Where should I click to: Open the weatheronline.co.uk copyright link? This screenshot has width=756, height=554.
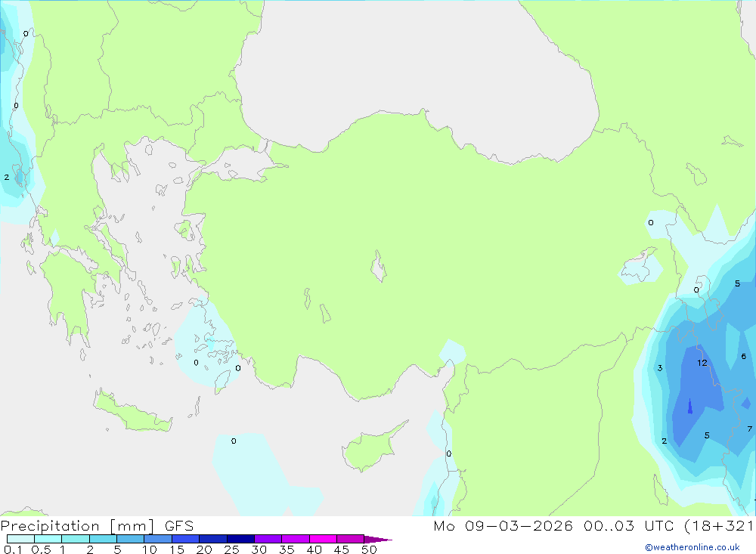coord(692,547)
